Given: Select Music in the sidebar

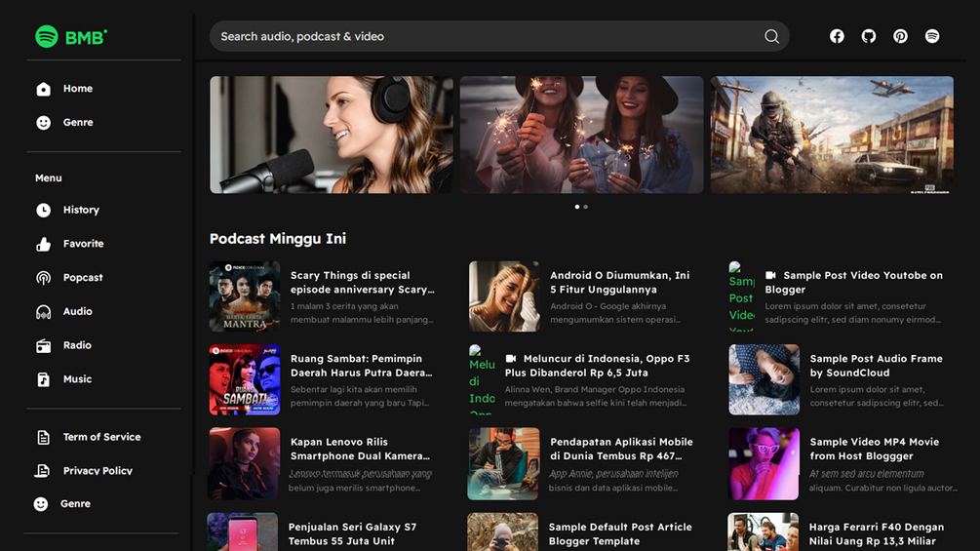Looking at the screenshot, I should pos(77,378).
